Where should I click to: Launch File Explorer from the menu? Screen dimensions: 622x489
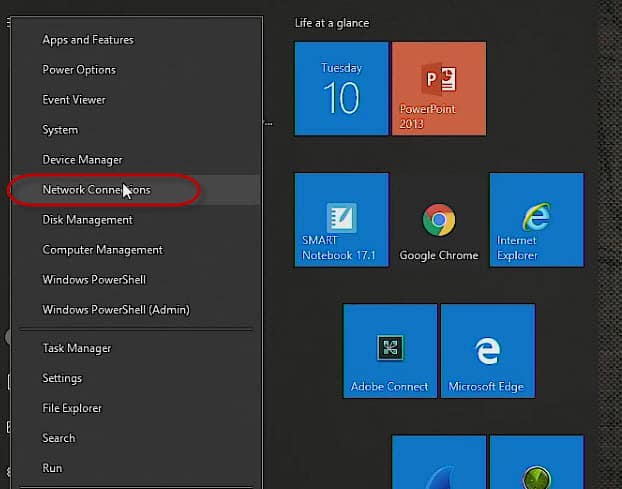coord(136,408)
